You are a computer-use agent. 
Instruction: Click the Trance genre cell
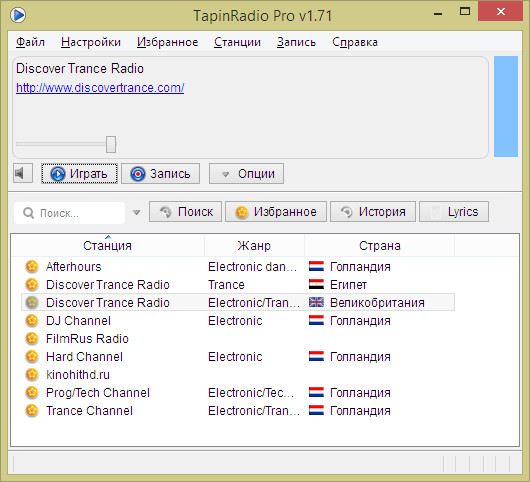pos(226,285)
